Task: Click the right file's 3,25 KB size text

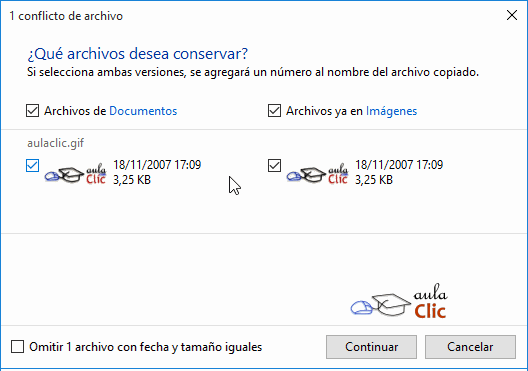Action: 374,180
